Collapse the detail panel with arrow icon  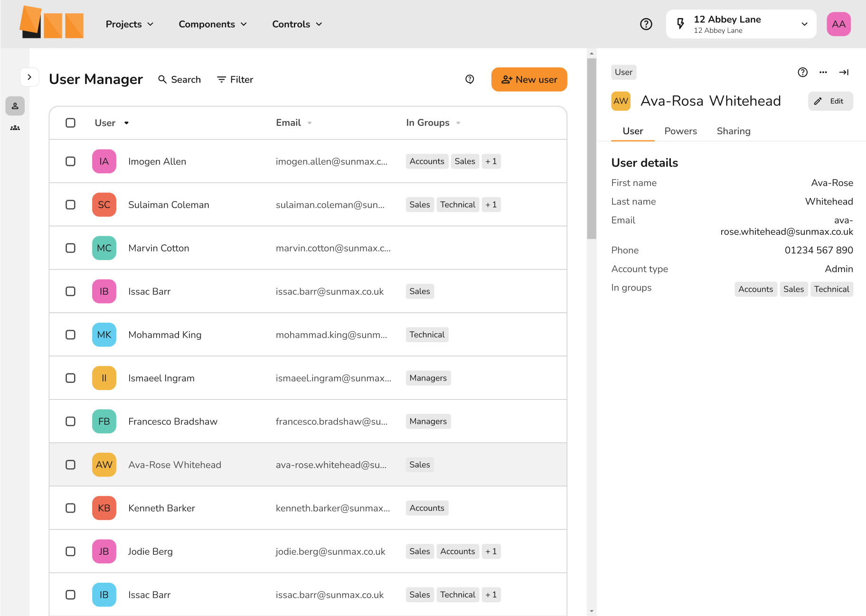(844, 72)
